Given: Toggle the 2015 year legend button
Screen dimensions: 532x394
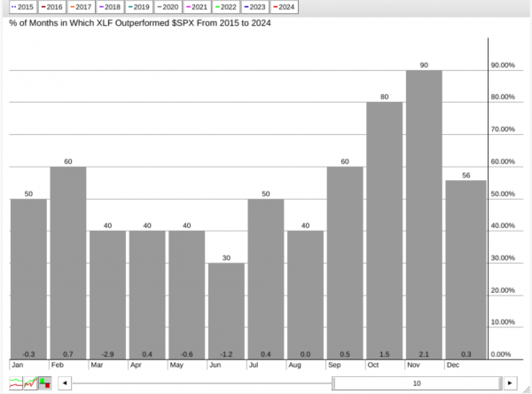Looking at the screenshot, I should [23, 7].
